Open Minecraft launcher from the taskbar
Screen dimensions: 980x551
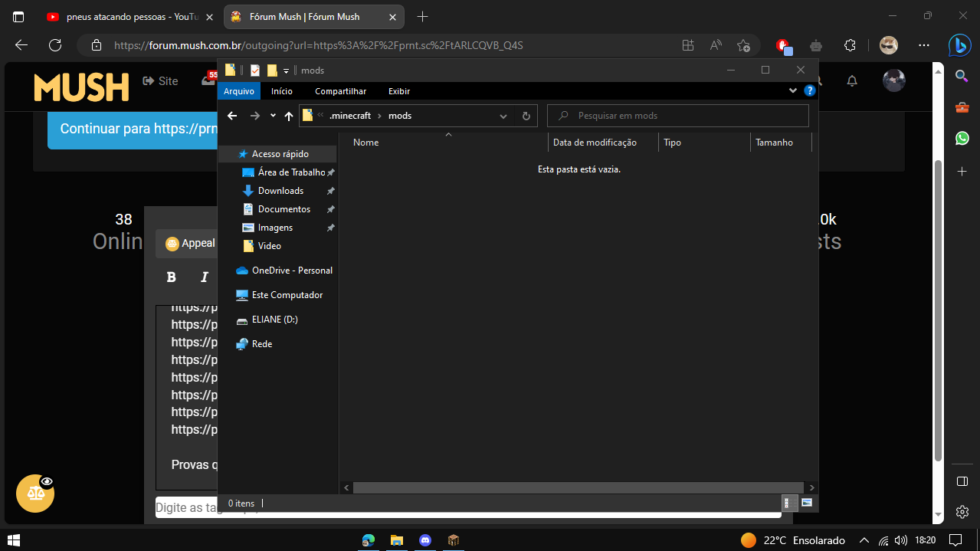(454, 540)
